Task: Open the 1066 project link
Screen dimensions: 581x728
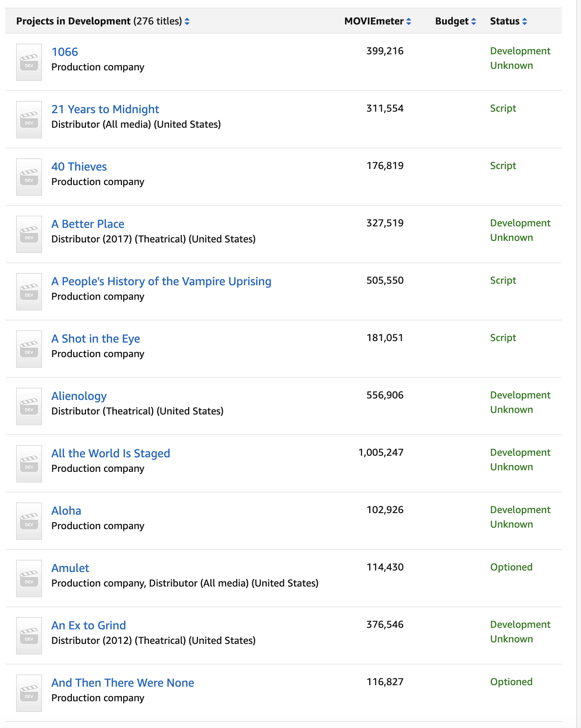Action: [x=65, y=52]
